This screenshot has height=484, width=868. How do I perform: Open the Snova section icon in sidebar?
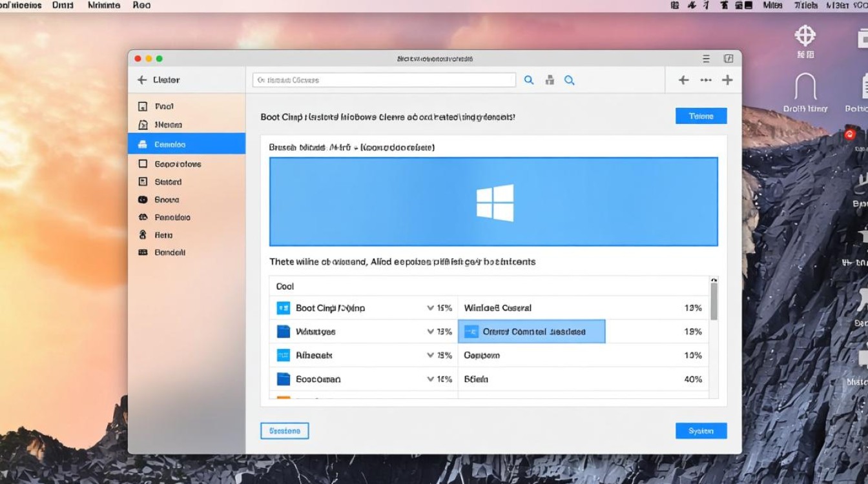143,199
